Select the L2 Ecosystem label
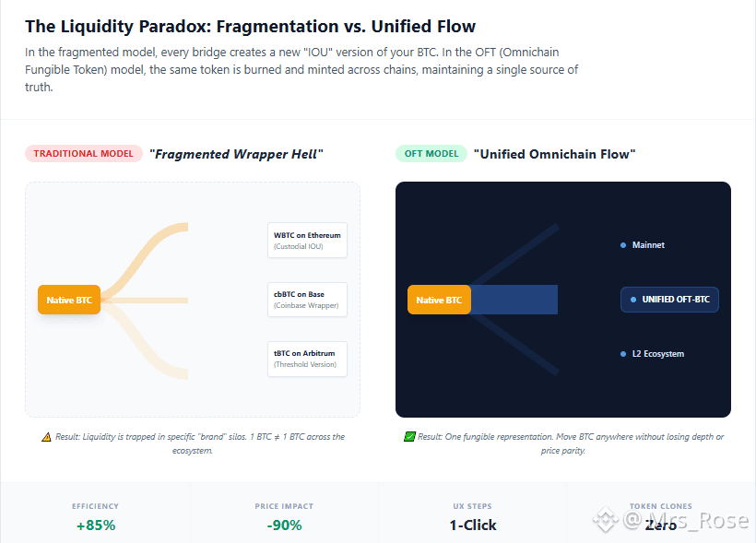The width and height of the screenshot is (756, 543). pyautogui.click(x=657, y=354)
